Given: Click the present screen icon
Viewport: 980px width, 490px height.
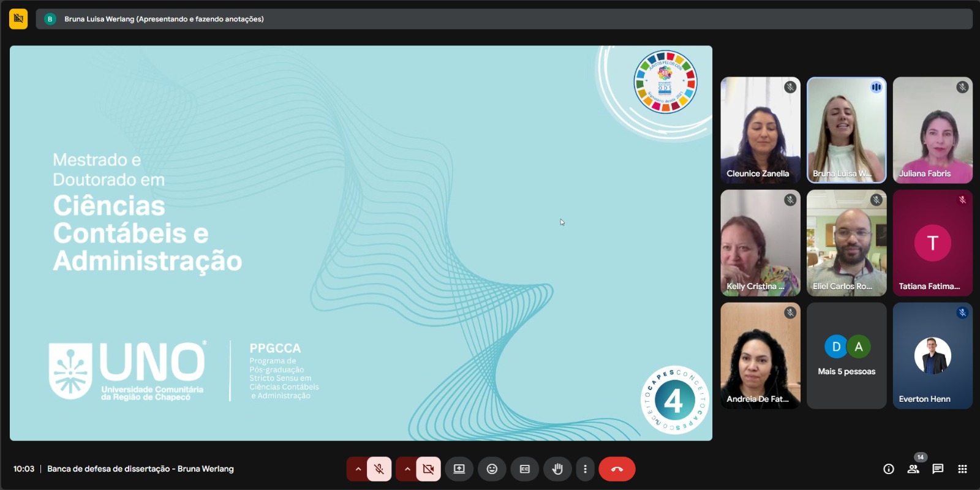Looking at the screenshot, I should click(459, 469).
